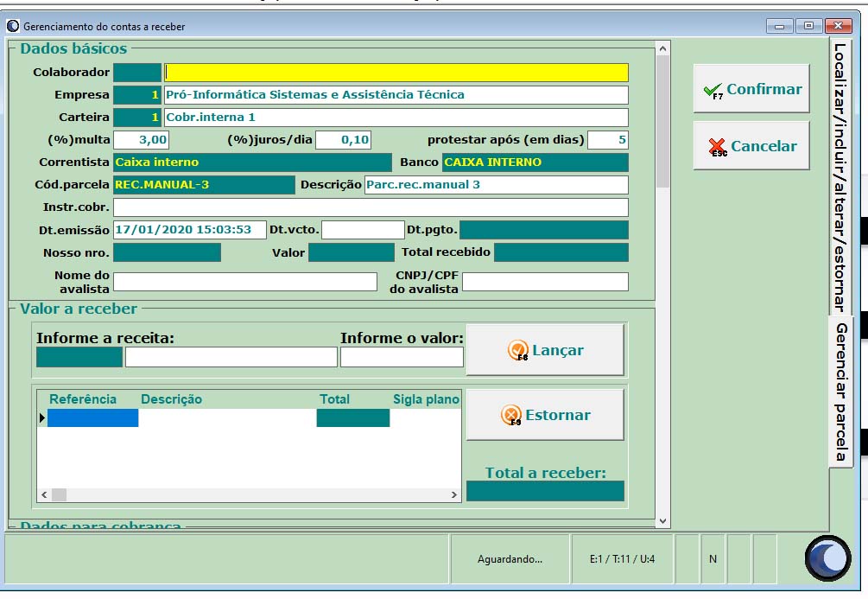Click the Lançar button
The width and height of the screenshot is (868, 599).
[x=545, y=350]
